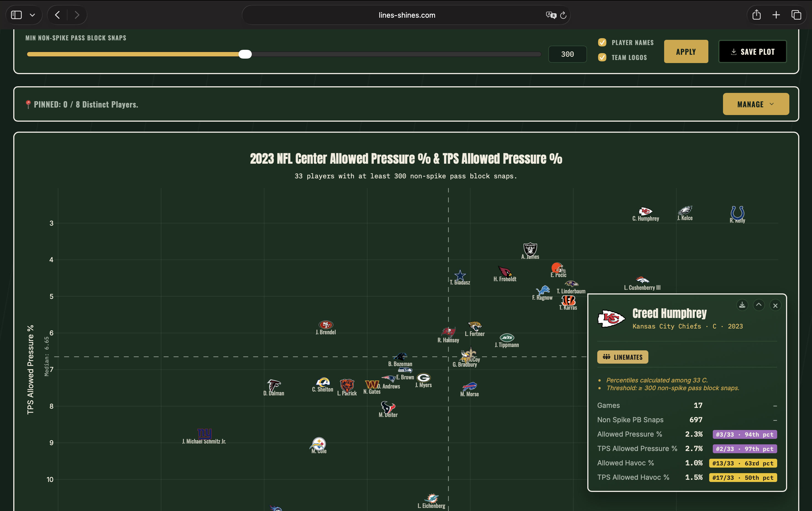This screenshot has width=812, height=511.
Task: Reload the current page
Action: coord(563,15)
